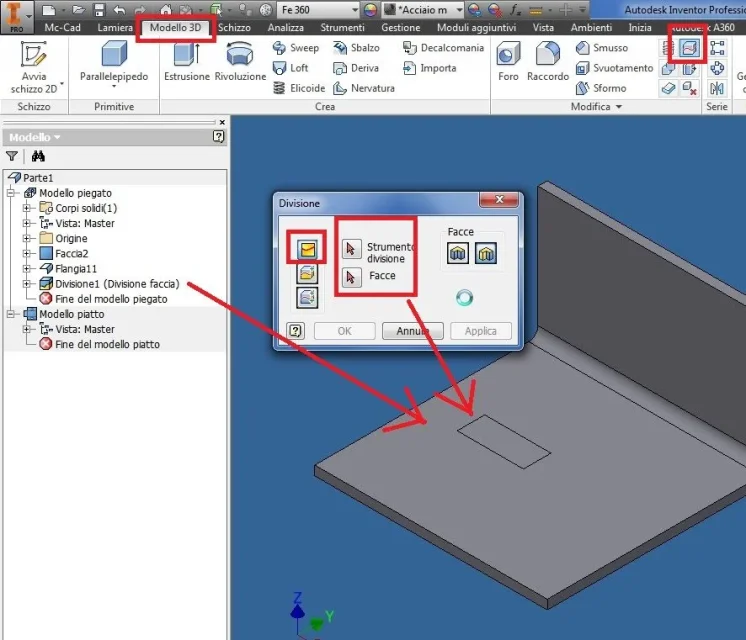The image size is (746, 640).
Task: Choose the Nervatura tool
Action: pos(364,89)
